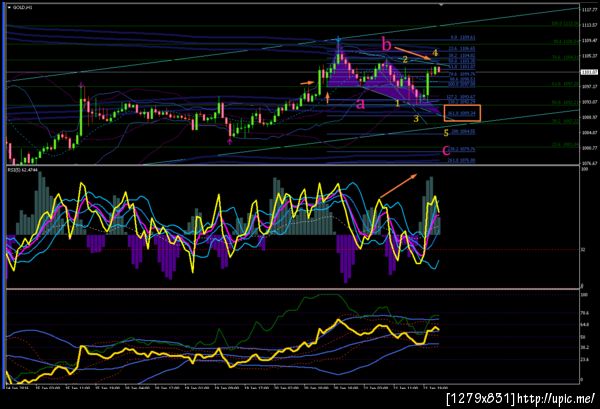Screen dimensions: 600x409
Task: Select the highlighted current price label on price axis
Action: (589, 72)
